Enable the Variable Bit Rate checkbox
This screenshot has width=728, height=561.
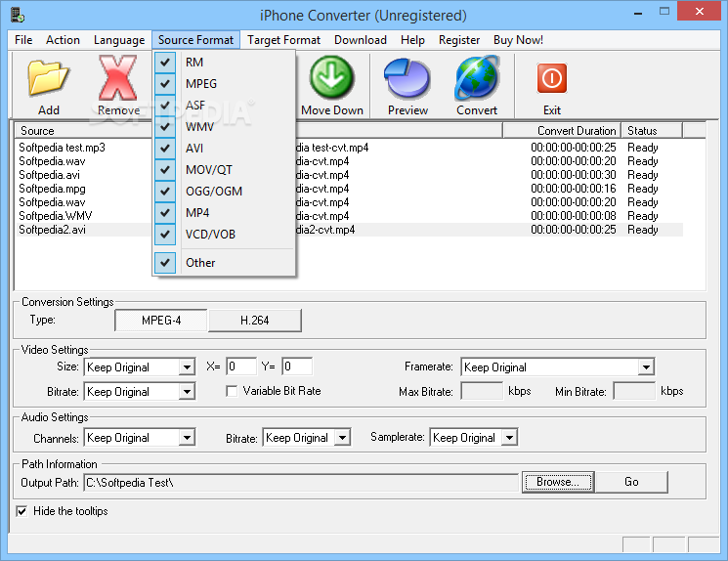click(232, 391)
